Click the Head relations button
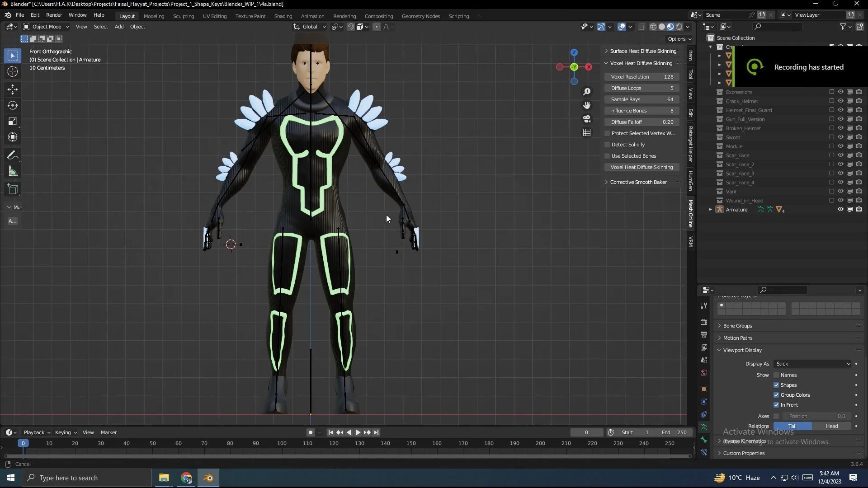Viewport: 868px width, 488px height. tap(832, 426)
